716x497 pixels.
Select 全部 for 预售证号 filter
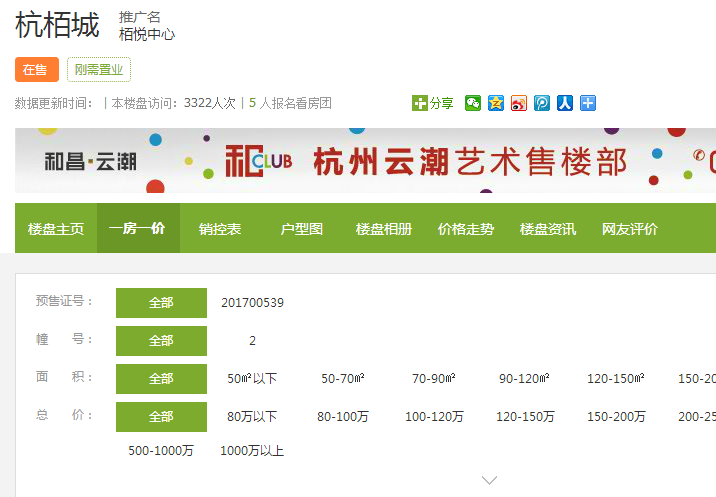[x=161, y=302]
